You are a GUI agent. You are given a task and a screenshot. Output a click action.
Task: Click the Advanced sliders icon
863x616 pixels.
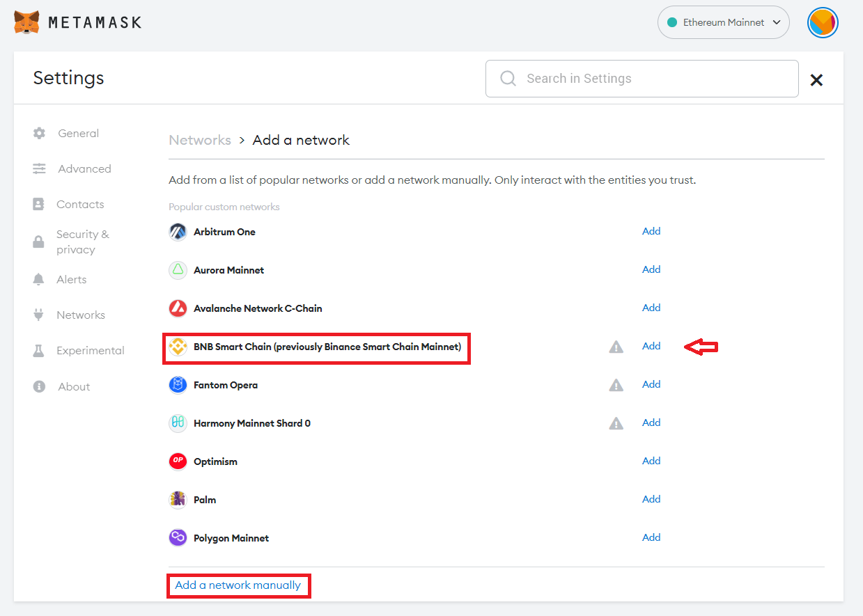tap(39, 168)
